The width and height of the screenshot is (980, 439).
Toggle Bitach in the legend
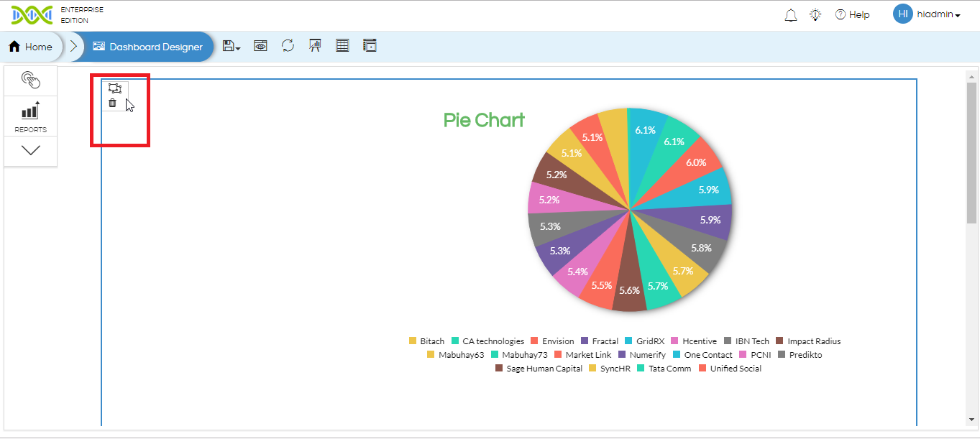426,341
